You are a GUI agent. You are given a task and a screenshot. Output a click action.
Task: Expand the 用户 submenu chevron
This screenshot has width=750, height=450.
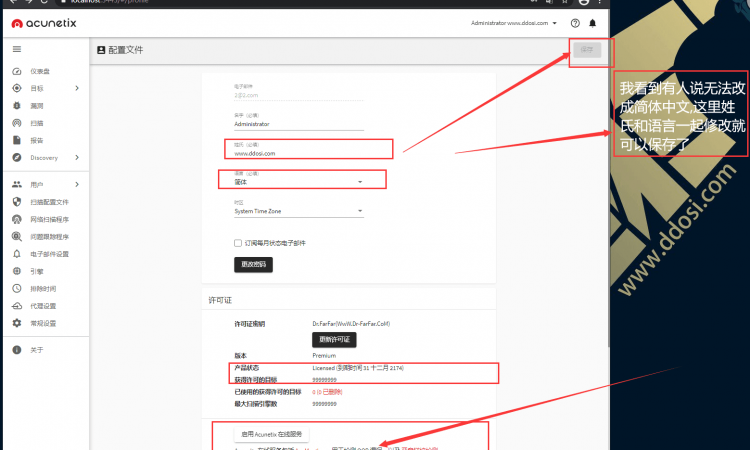(x=77, y=184)
